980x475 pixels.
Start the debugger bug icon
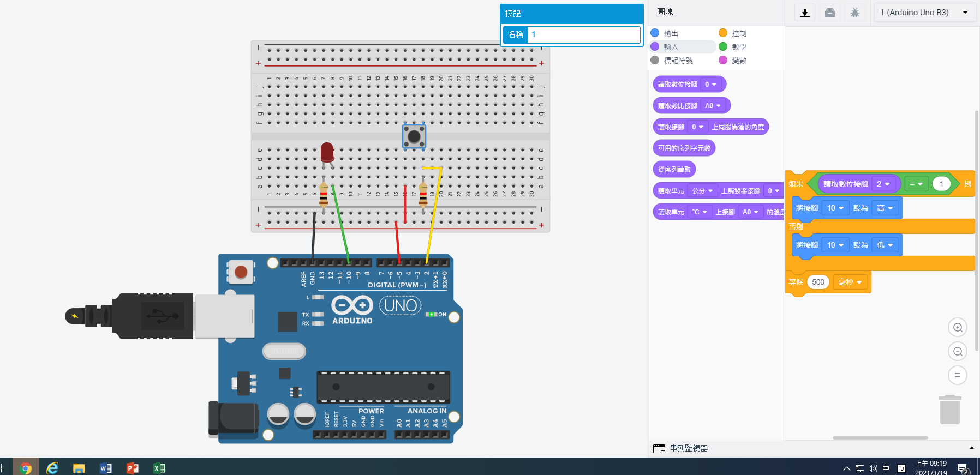(x=854, y=13)
